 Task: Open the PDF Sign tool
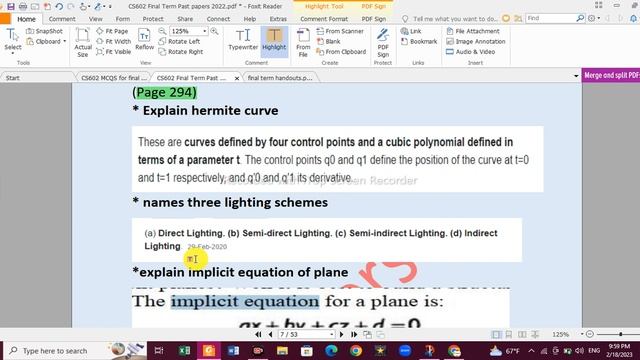tap(383, 42)
